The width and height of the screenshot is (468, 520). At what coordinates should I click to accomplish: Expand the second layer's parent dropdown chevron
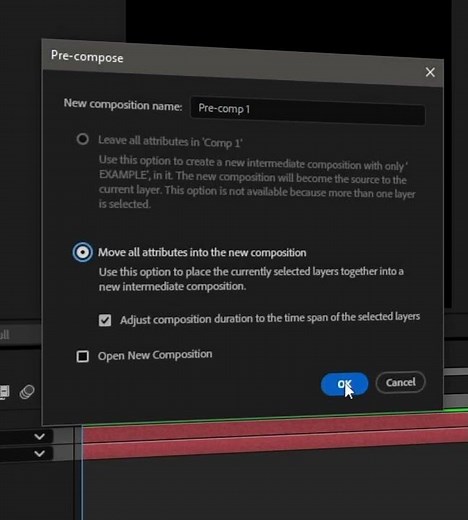pyautogui.click(x=39, y=453)
